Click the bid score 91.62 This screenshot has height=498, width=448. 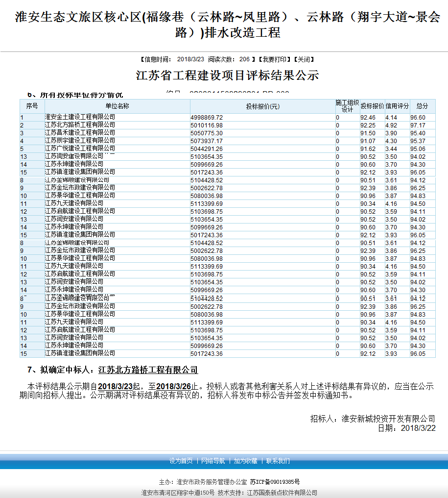(368, 149)
